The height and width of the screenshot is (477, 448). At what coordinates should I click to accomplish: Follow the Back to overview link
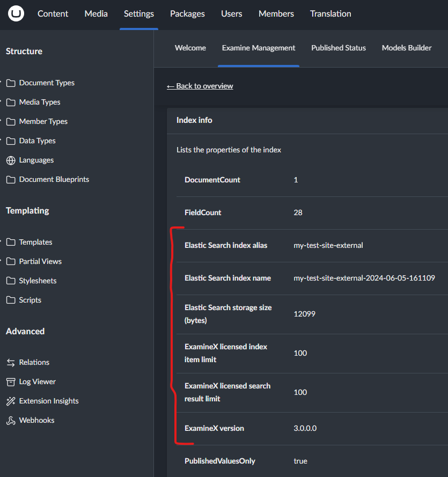click(200, 86)
